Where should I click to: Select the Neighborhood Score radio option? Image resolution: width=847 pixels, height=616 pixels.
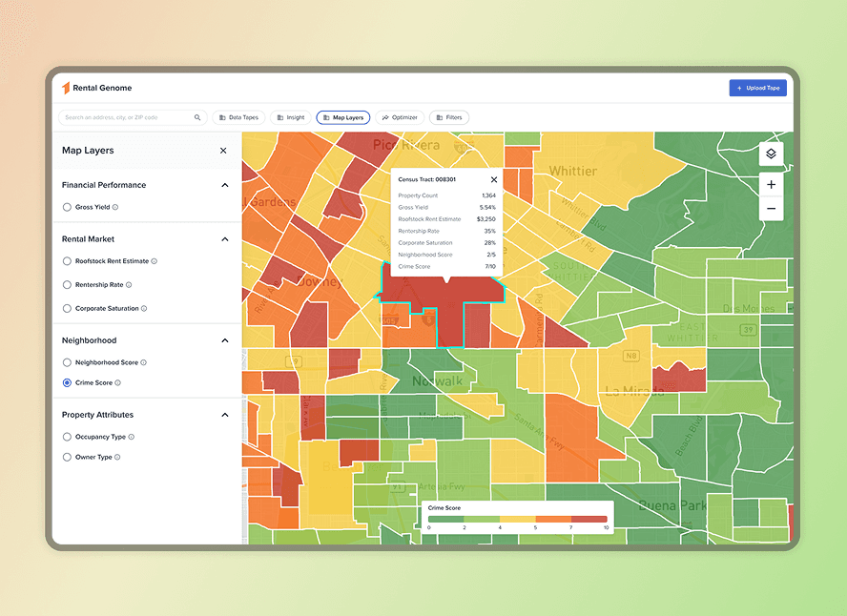[x=67, y=362]
